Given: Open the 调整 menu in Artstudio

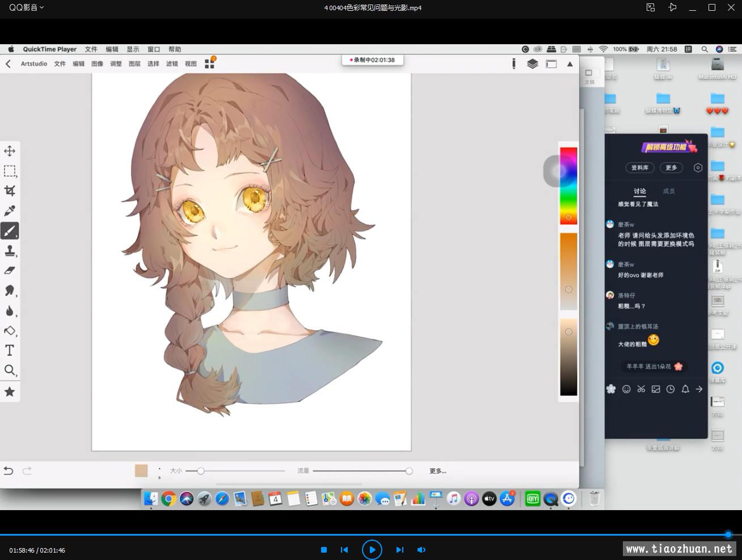Looking at the screenshot, I should coord(116,64).
